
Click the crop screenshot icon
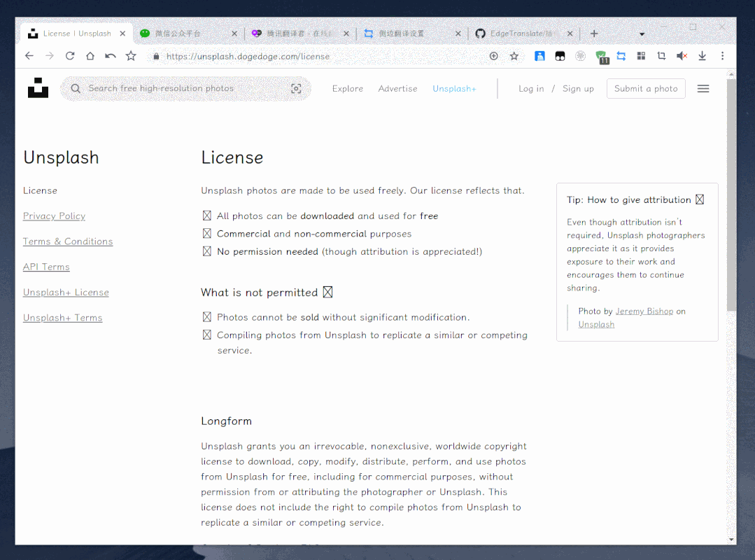click(x=661, y=56)
